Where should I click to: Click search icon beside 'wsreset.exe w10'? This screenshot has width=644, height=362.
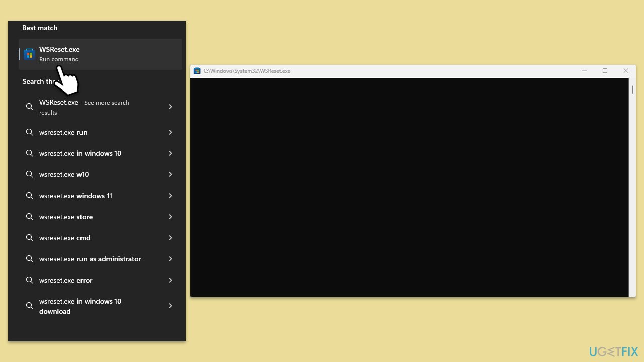(30, 174)
